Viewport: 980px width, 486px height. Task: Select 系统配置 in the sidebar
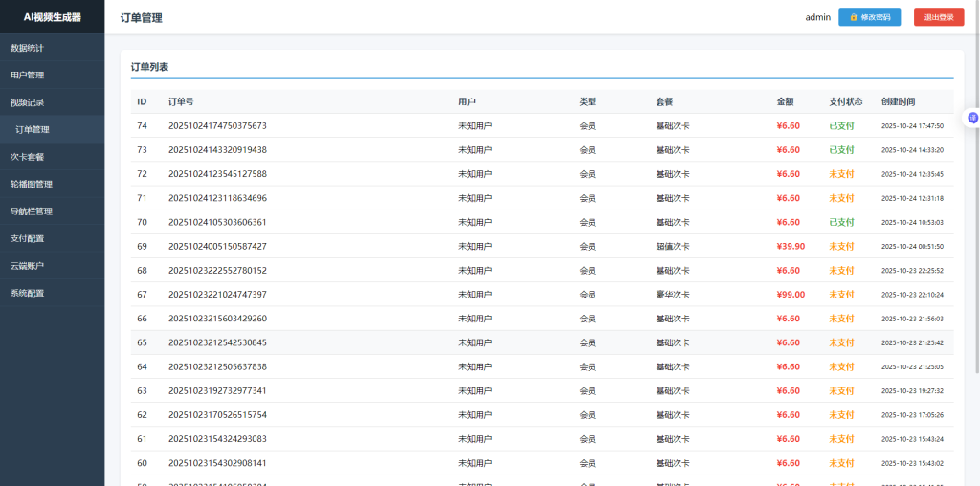pos(27,293)
